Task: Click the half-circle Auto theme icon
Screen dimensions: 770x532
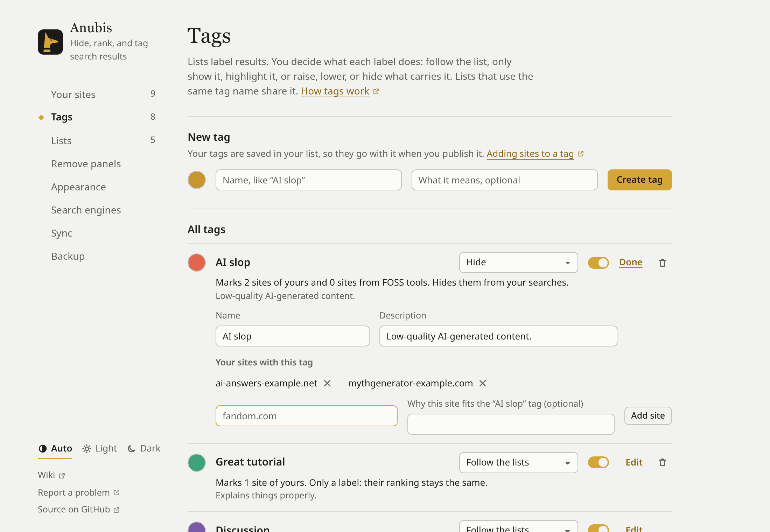Action: [x=43, y=448]
